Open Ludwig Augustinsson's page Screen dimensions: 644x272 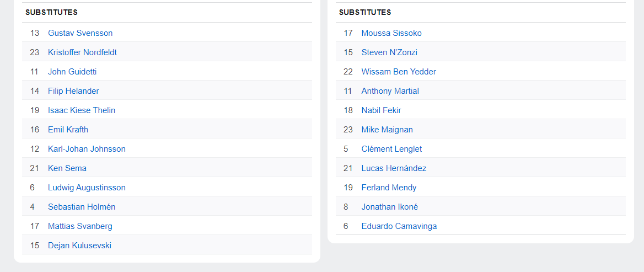(x=87, y=188)
